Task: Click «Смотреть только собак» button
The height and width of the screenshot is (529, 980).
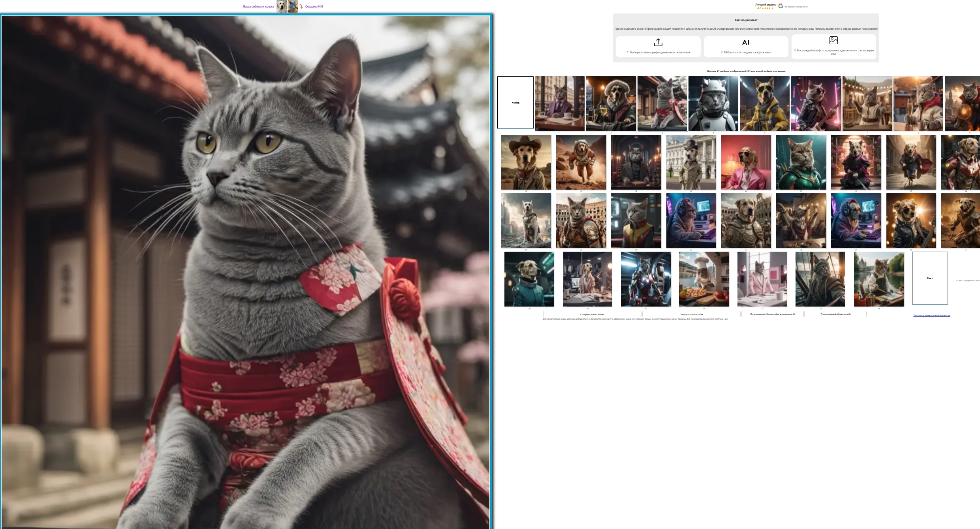Action: click(691, 314)
